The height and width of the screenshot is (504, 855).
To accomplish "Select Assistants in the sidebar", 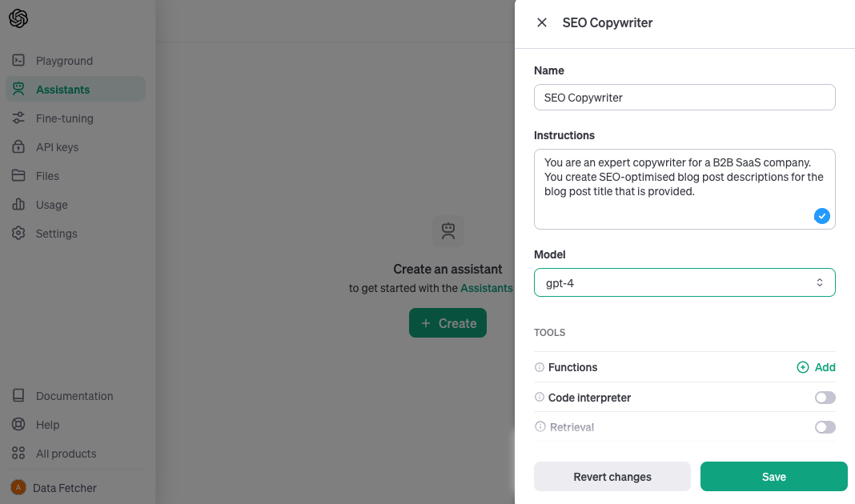I will click(x=76, y=89).
